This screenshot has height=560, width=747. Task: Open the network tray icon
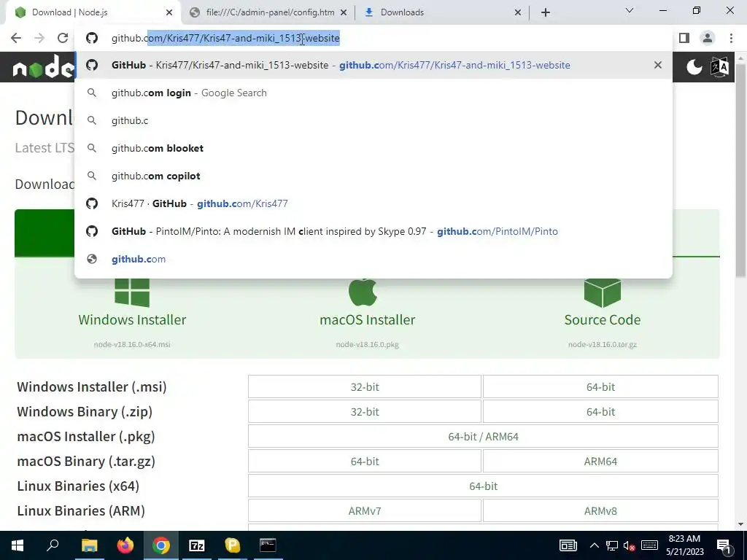pos(612,545)
